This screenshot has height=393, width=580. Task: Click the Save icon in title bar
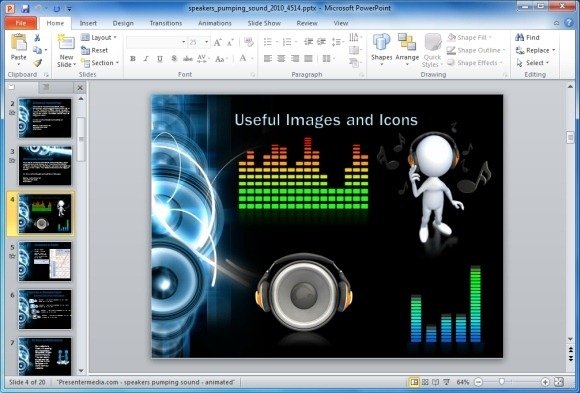25,8
